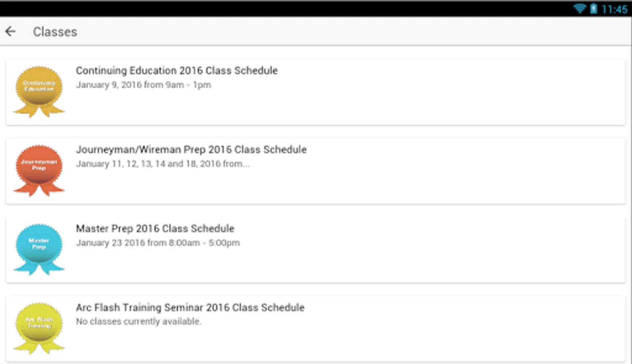Screen dimensions: 632x364
Task: Open Journeyman/Wireman Prep 2016 Class Schedule
Action: 191,149
